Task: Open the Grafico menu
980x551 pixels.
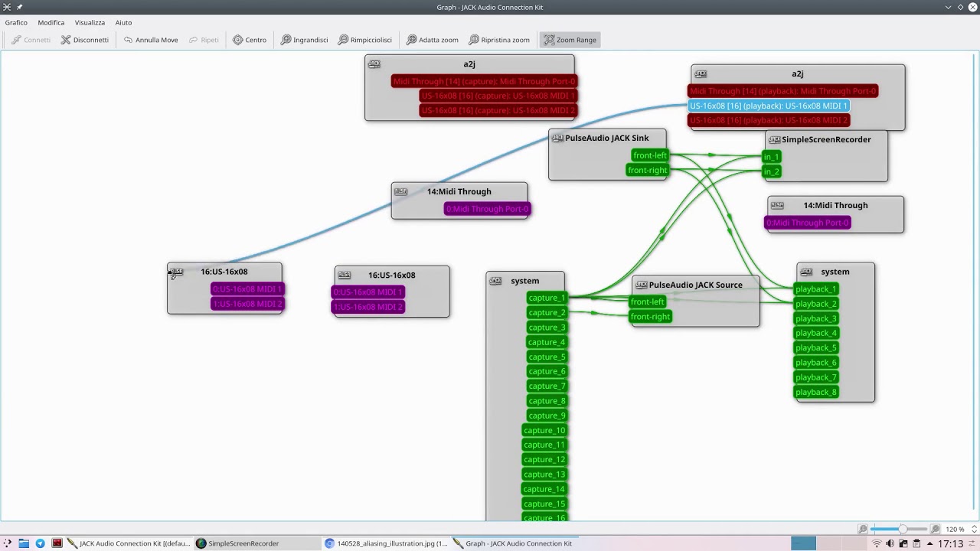Action: 16,22
